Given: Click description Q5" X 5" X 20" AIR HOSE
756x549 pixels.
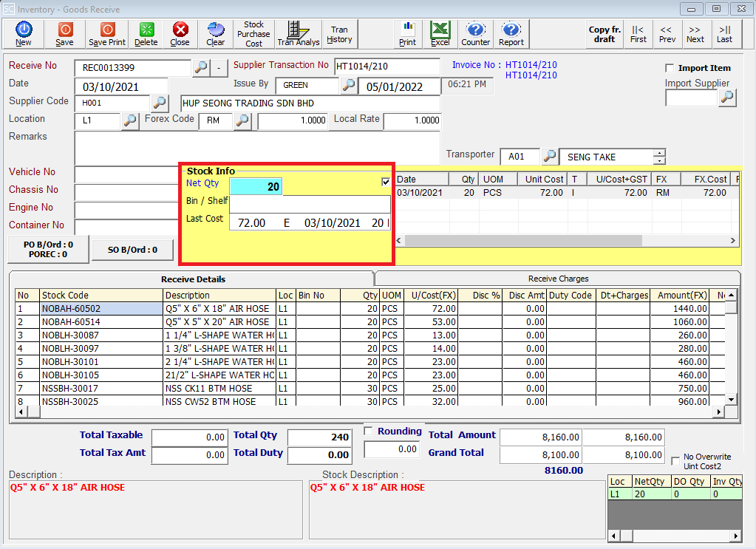Looking at the screenshot, I should pos(220,322).
